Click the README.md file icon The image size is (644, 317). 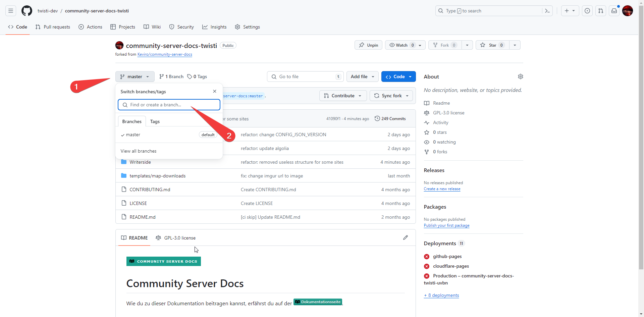124,217
